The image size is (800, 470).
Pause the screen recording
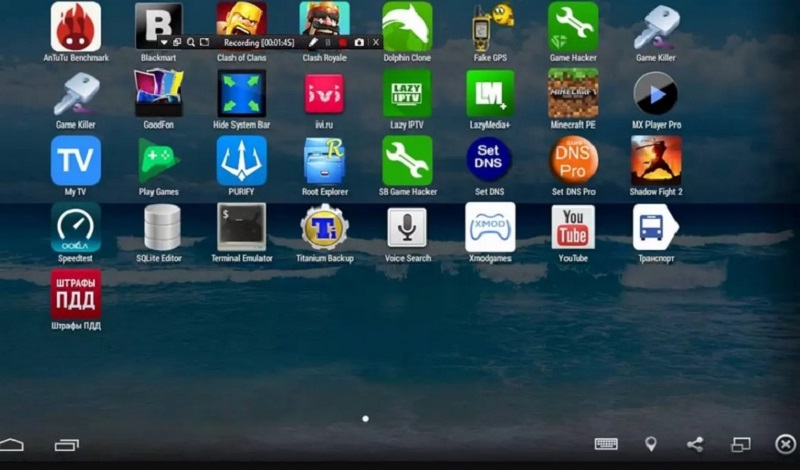click(x=328, y=42)
